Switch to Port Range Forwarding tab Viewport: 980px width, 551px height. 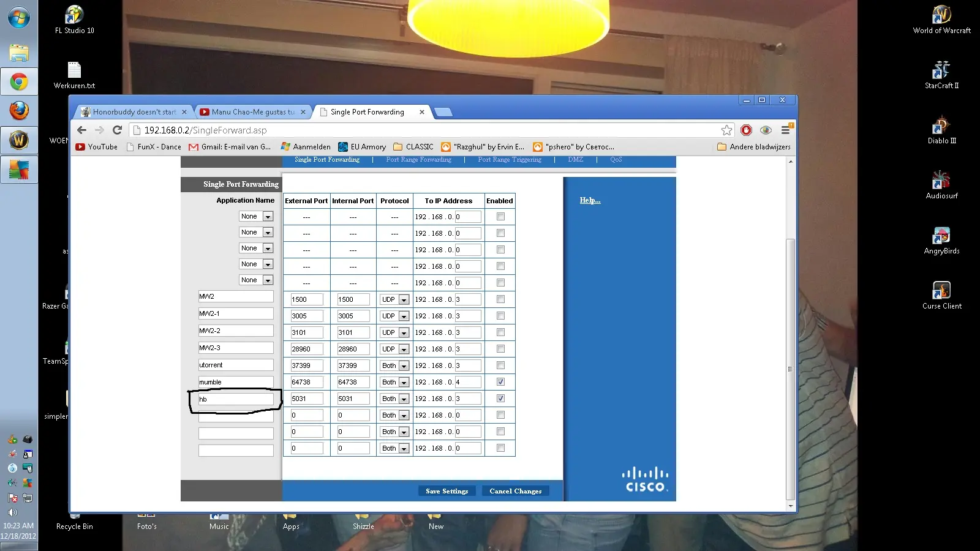point(418,160)
